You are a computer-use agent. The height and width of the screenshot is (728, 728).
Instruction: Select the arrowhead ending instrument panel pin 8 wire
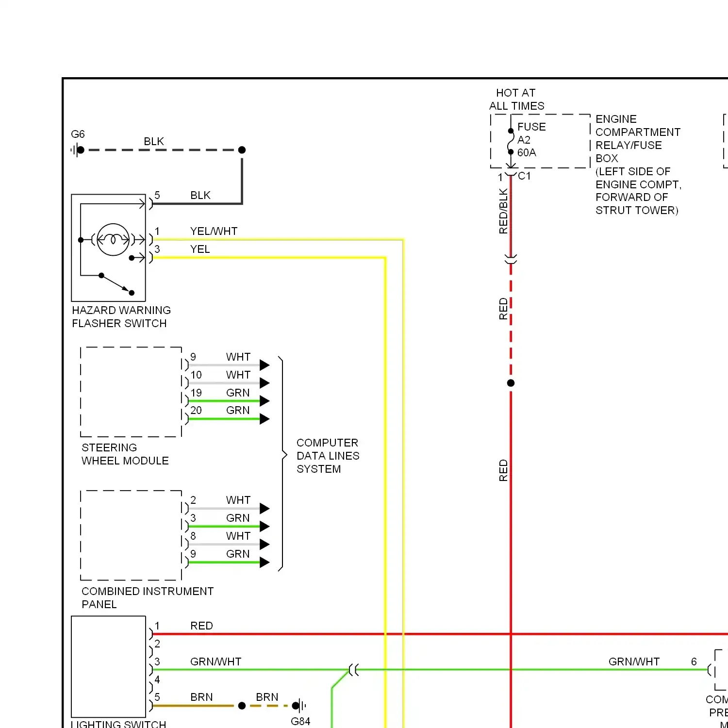coord(265,544)
